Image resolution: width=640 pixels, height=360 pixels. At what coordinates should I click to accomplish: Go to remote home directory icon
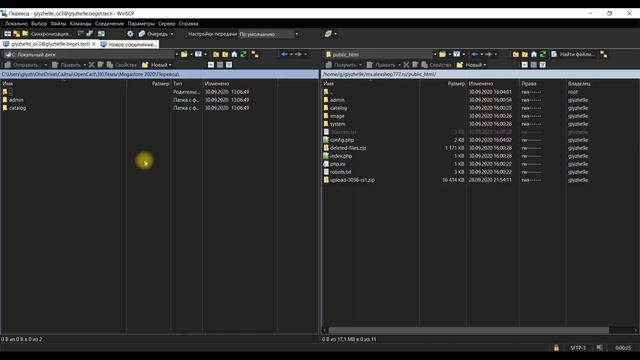click(x=534, y=54)
